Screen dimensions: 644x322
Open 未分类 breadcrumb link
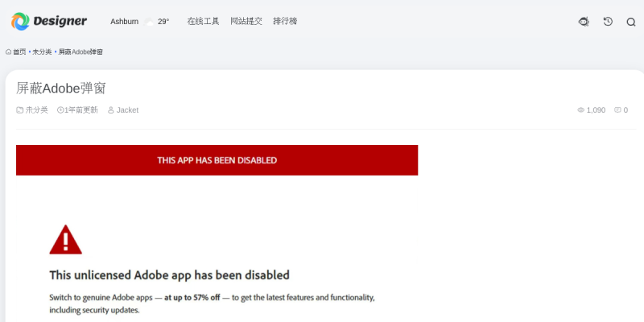coord(43,52)
